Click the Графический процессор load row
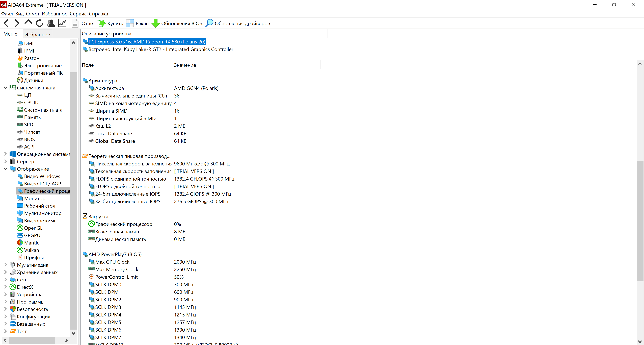Image resolution: width=644 pixels, height=345 pixels. (x=135, y=224)
